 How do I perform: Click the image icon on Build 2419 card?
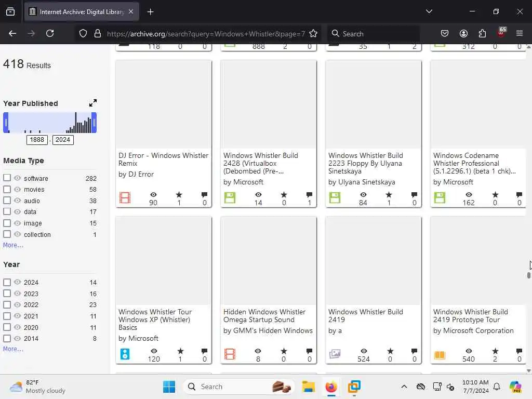tap(335, 354)
